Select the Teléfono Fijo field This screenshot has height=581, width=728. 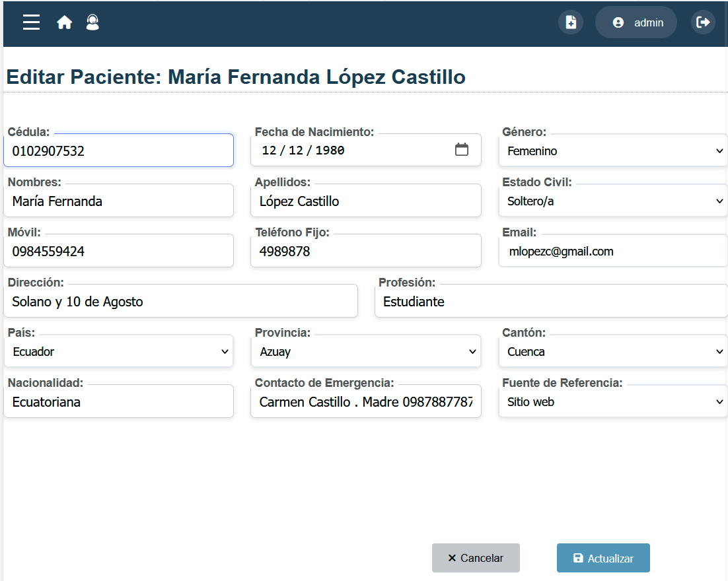(366, 251)
